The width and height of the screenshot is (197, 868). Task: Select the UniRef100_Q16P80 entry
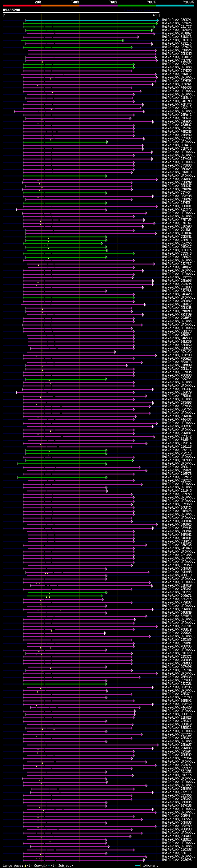(177, 135)
